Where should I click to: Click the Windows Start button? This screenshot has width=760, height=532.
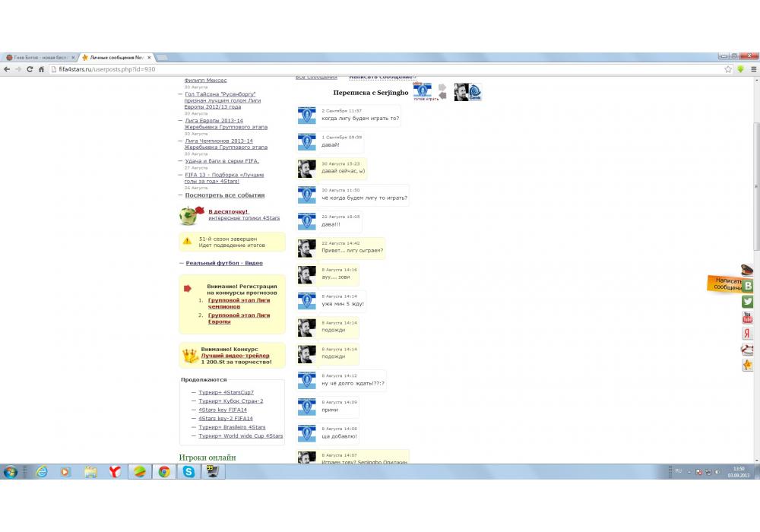pyautogui.click(x=11, y=472)
